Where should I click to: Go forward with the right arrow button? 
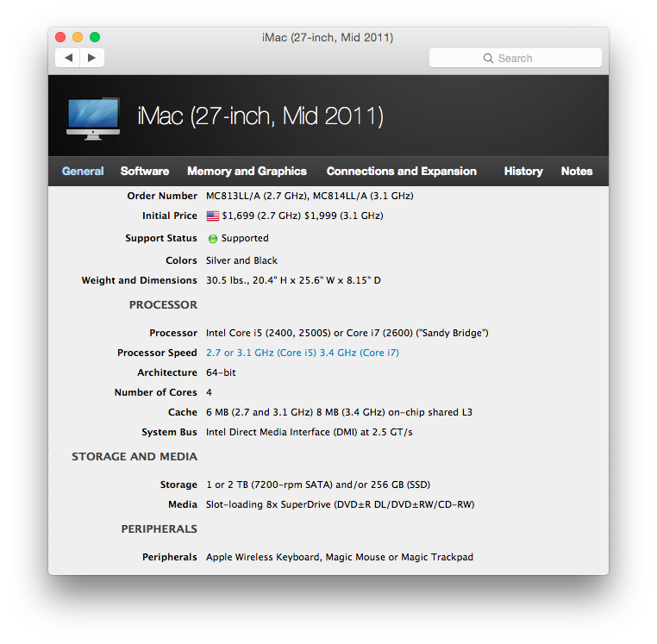pos(91,58)
